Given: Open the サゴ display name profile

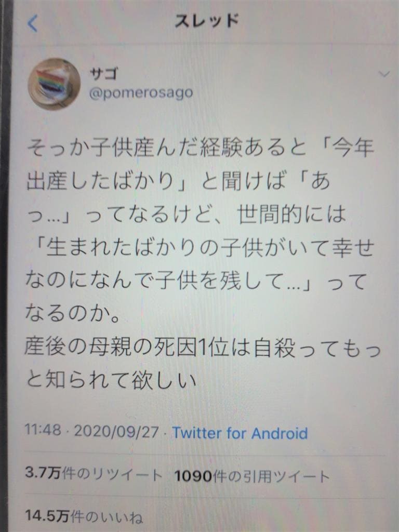Looking at the screenshot, I should coord(103,73).
